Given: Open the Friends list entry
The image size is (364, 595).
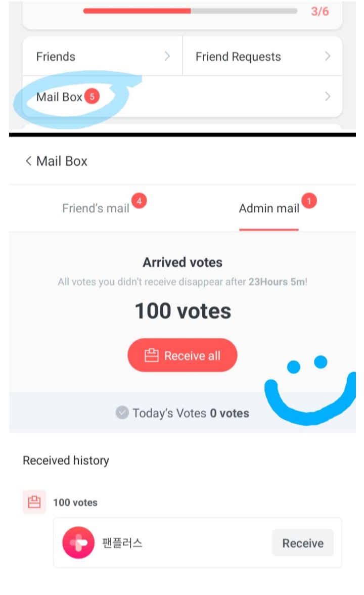Looking at the screenshot, I should pyautogui.click(x=56, y=57).
